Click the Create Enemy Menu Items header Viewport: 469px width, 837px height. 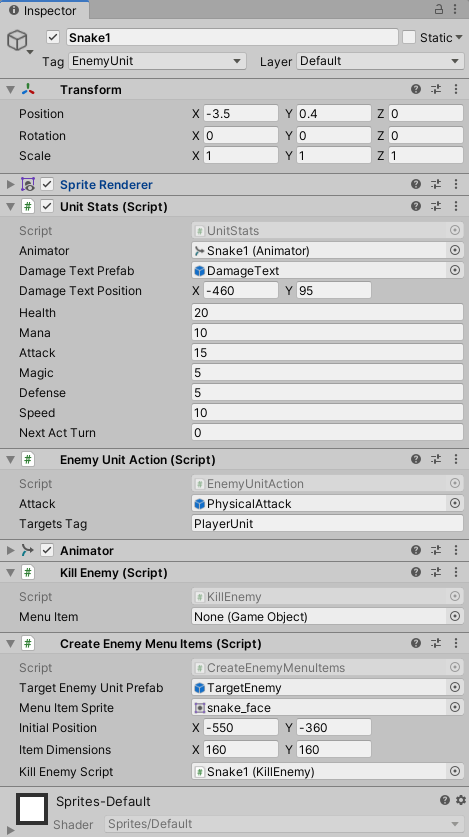161,644
